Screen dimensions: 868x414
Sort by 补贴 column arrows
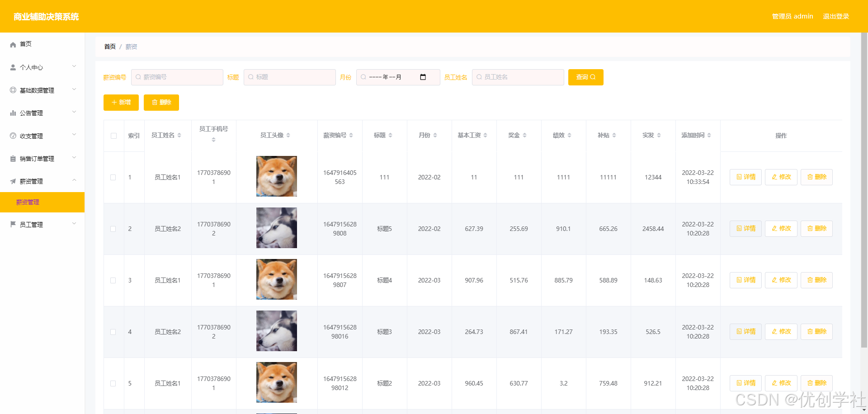coord(614,135)
